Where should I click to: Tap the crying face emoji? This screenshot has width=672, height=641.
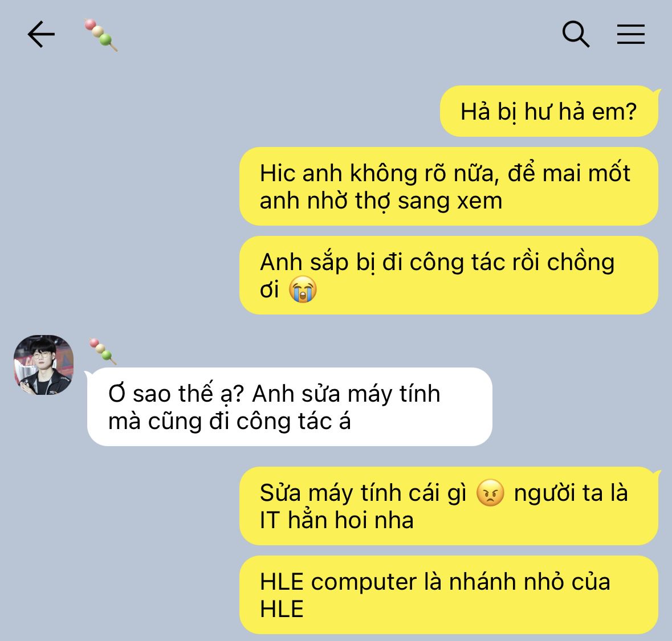click(x=303, y=289)
